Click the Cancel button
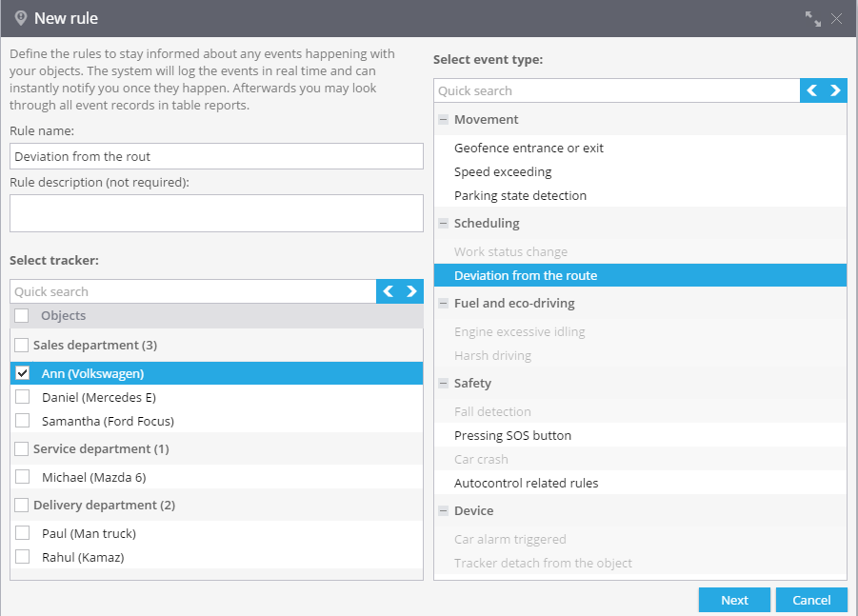Screen dimensions: 858x616 [x=811, y=600]
